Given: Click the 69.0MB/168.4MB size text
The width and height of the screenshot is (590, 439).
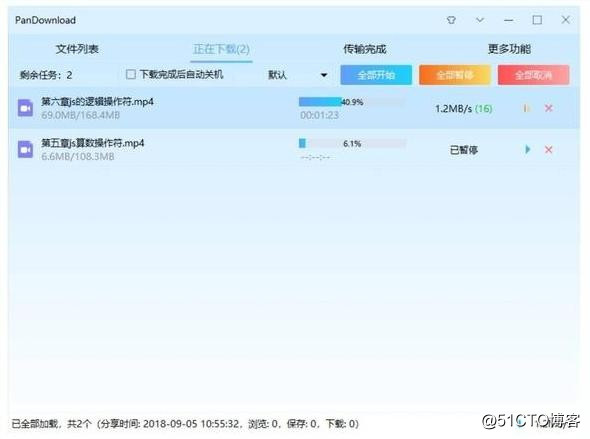Looking at the screenshot, I should click(x=80, y=115).
